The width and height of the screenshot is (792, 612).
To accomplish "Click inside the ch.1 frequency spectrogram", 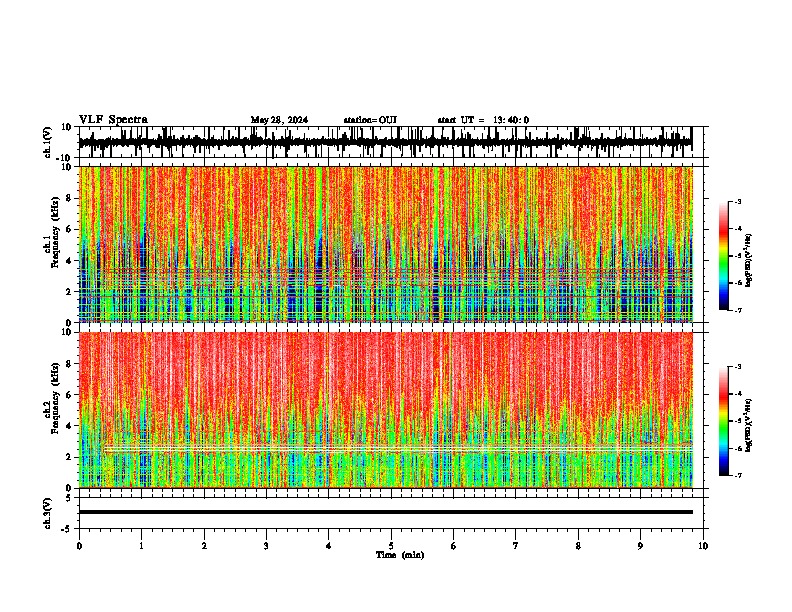I will 385,244.
